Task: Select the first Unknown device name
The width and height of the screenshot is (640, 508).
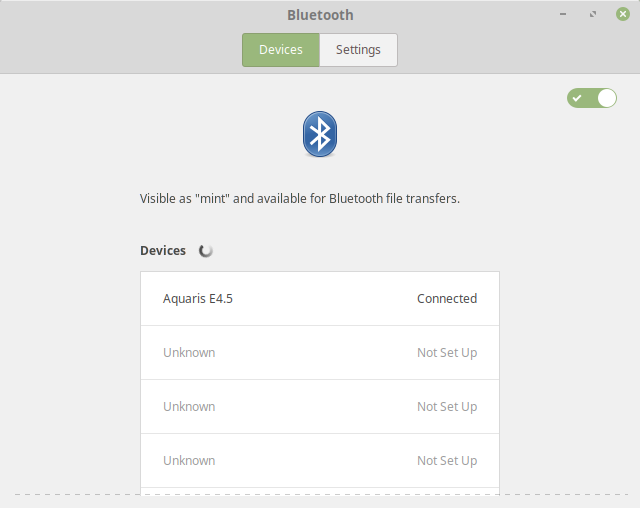Action: pyautogui.click(x=189, y=353)
